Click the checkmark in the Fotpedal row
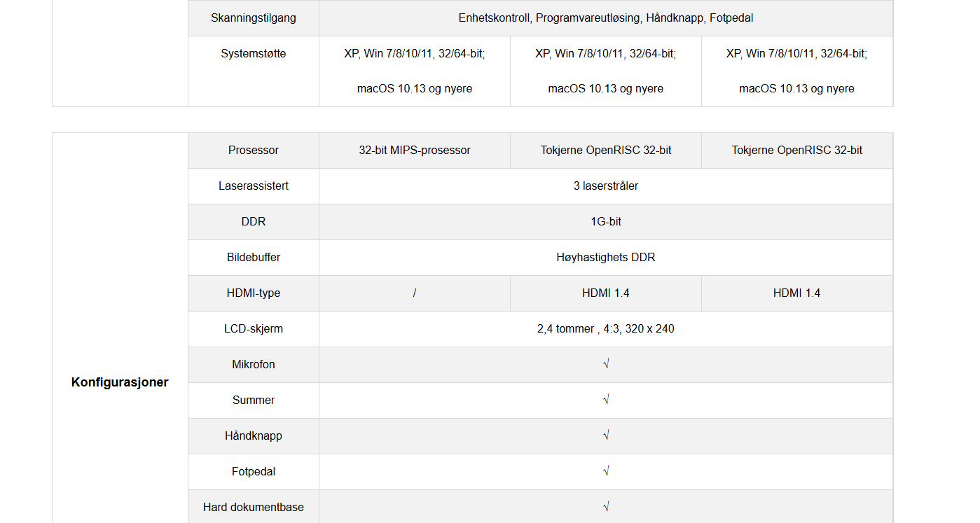 tap(606, 471)
